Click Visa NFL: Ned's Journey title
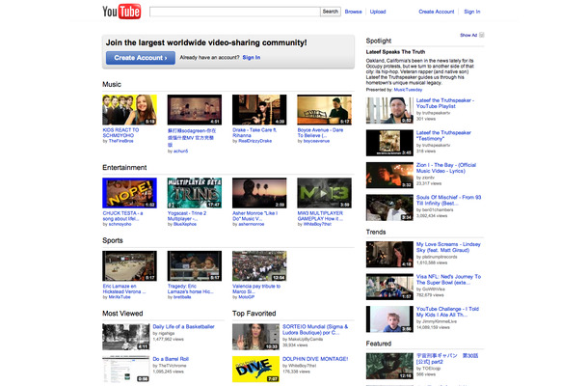The width and height of the screenshot is (588, 386). pyautogui.click(x=448, y=279)
